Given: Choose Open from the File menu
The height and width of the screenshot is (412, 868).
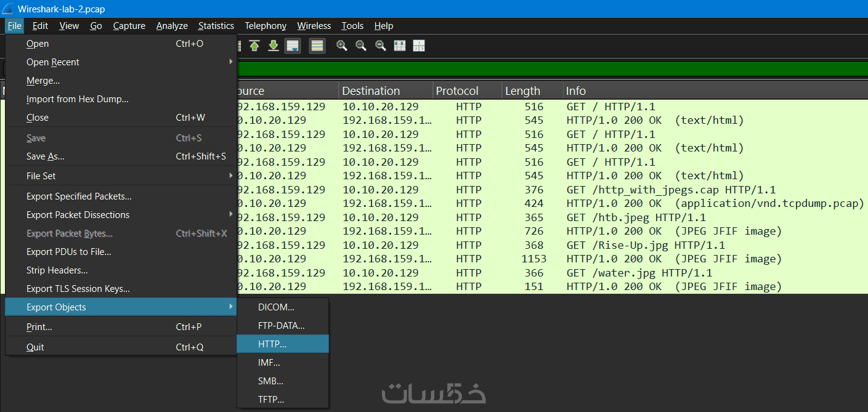Looking at the screenshot, I should click(x=121, y=44).
